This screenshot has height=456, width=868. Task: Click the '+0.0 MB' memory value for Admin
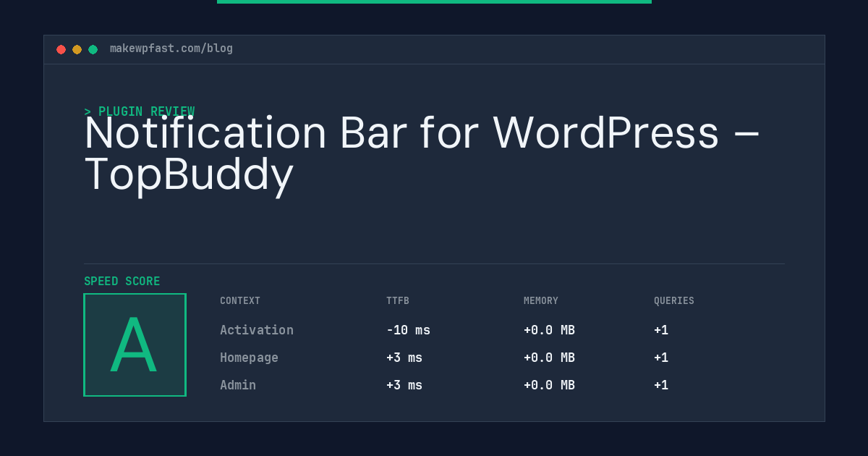pos(549,385)
